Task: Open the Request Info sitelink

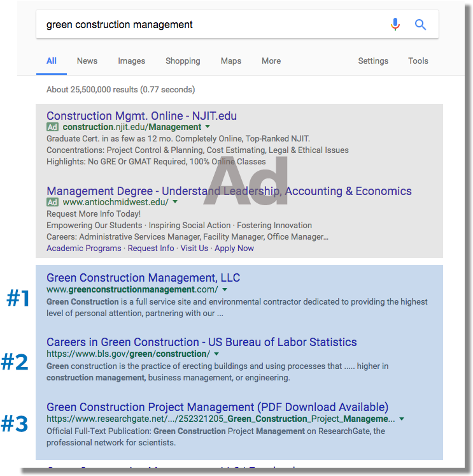Action: 151,249
